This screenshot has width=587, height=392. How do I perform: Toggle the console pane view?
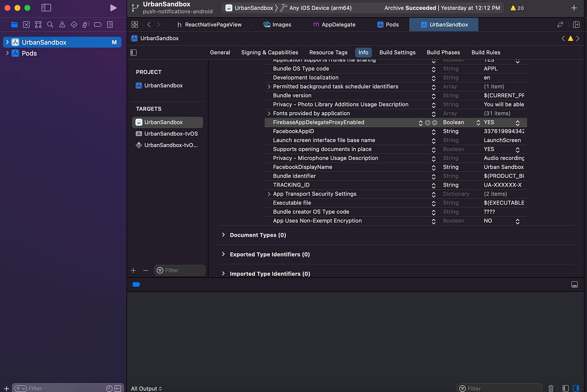[x=577, y=388]
